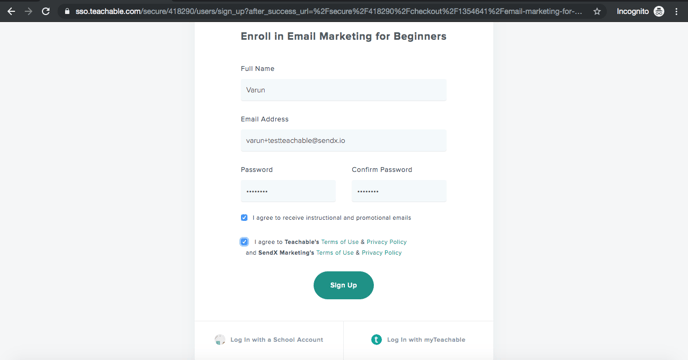
Task: Uncheck the promotional emails agreement checkbox
Action: (244, 218)
